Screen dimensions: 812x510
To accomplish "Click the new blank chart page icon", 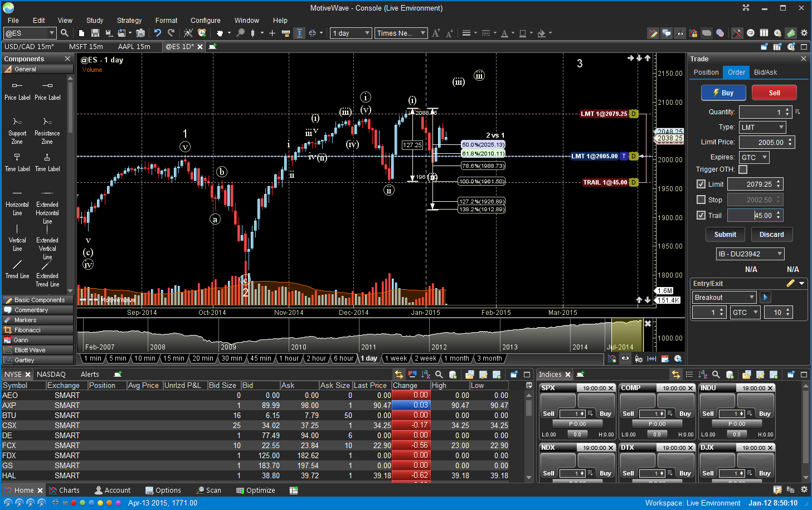I will tap(82, 33).
